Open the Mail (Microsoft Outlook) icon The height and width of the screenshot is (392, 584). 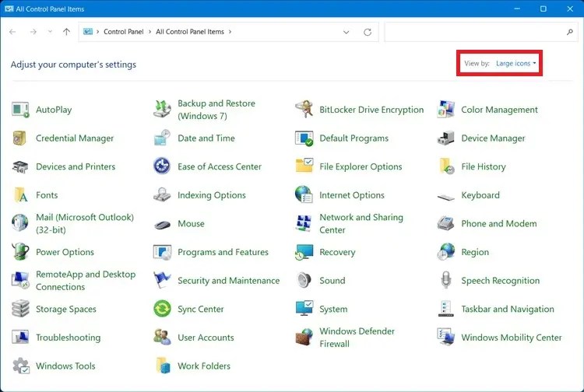coord(19,222)
